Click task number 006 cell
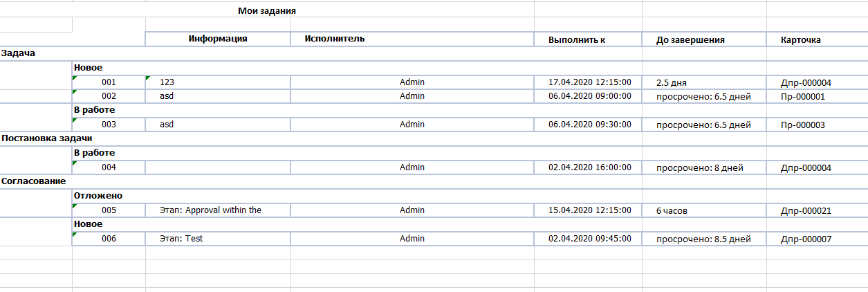 coord(109,239)
